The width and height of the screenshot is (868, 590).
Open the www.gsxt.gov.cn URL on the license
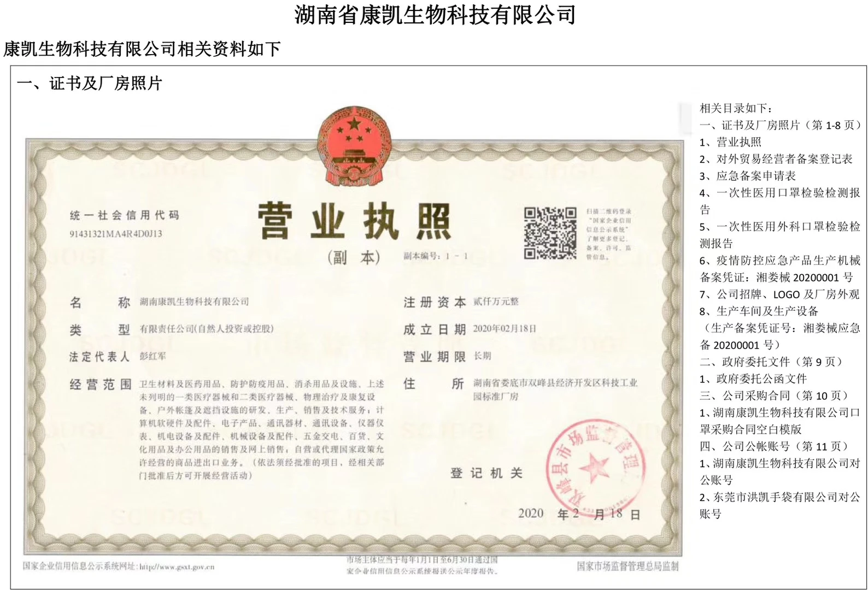pyautogui.click(x=177, y=567)
